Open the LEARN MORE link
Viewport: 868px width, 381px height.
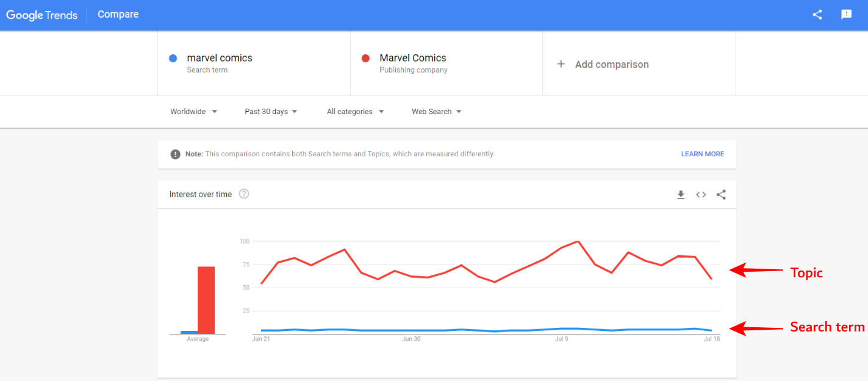702,154
